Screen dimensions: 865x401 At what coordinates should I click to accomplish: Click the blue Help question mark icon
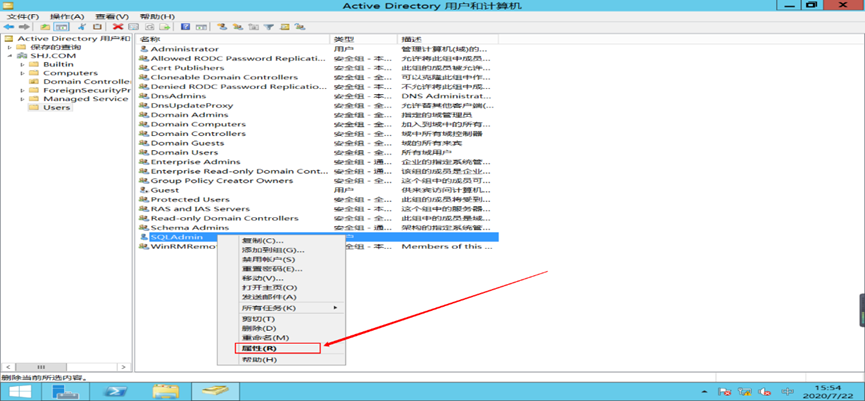tap(186, 26)
